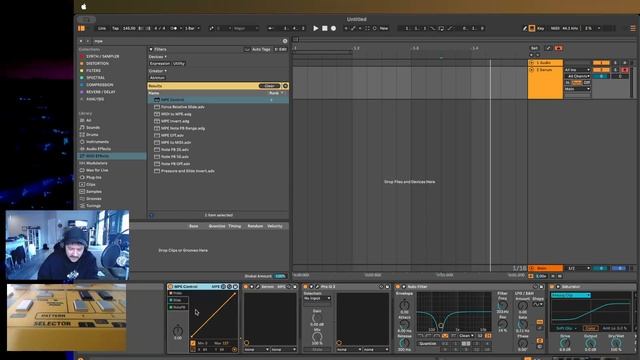Image resolution: width=640 pixels, height=360 pixels.
Task: Expand the Devices filter group
Action: click(x=158, y=57)
